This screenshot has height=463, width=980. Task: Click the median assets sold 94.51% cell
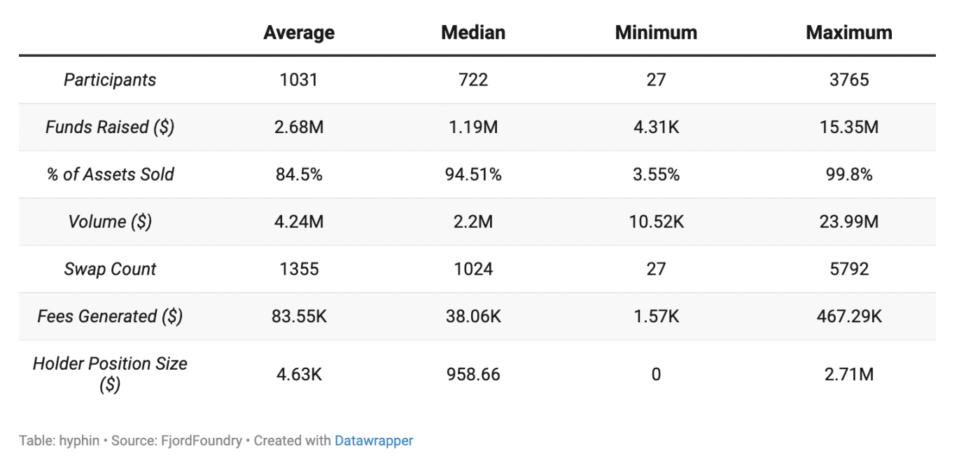tap(473, 174)
